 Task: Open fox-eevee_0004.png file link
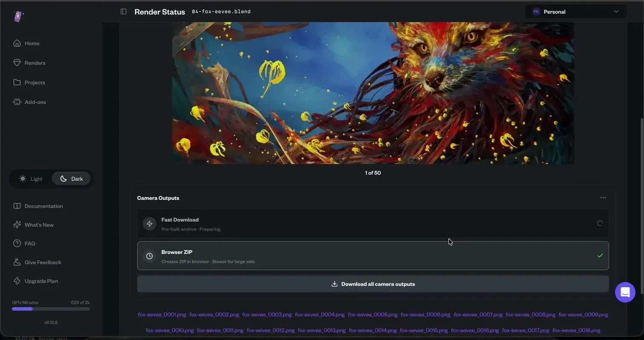click(320, 314)
